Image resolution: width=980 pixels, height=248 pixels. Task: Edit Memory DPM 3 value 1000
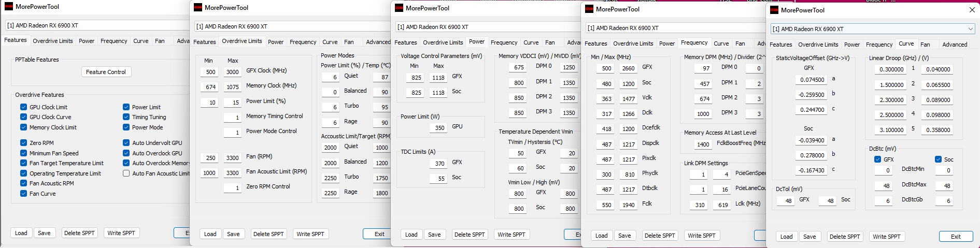pos(703,114)
